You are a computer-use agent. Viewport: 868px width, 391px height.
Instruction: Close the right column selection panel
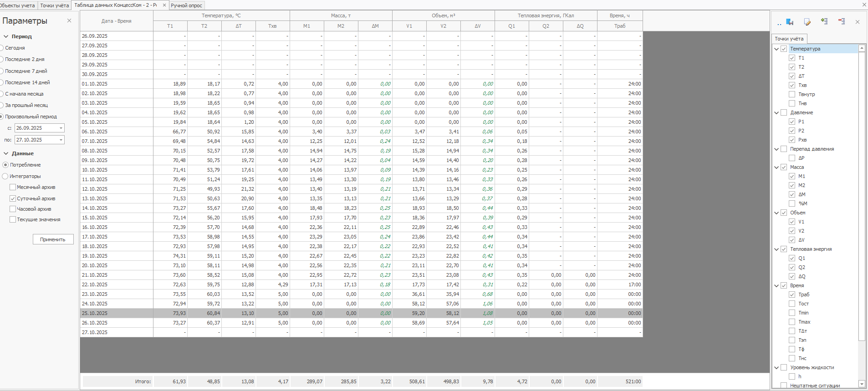point(858,22)
